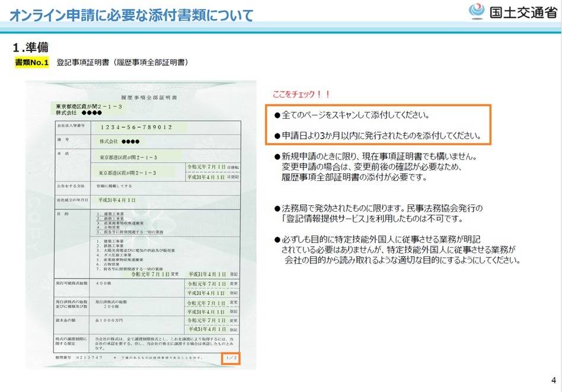Click the bullet about issuance within 3か月以内
562x392 pixels.
pyautogui.click(x=377, y=135)
